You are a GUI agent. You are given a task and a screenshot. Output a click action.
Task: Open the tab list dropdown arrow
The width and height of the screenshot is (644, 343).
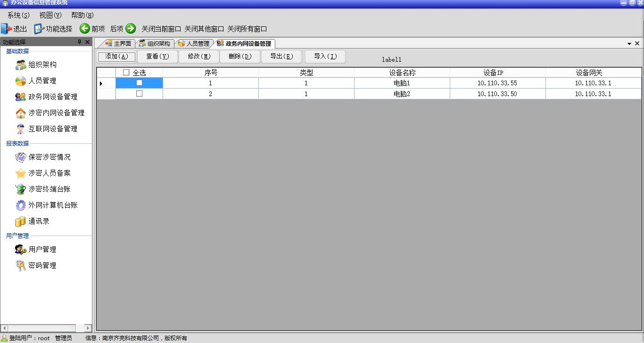pos(629,44)
